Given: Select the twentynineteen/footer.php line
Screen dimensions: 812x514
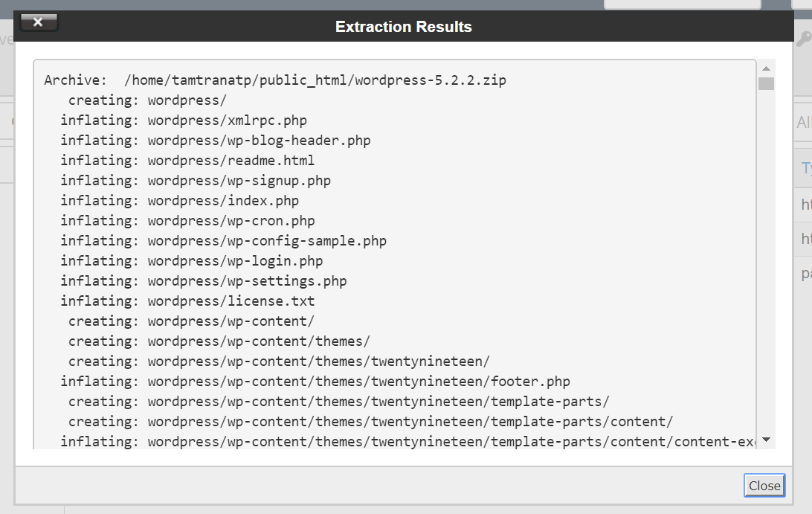Looking at the screenshot, I should point(315,382).
